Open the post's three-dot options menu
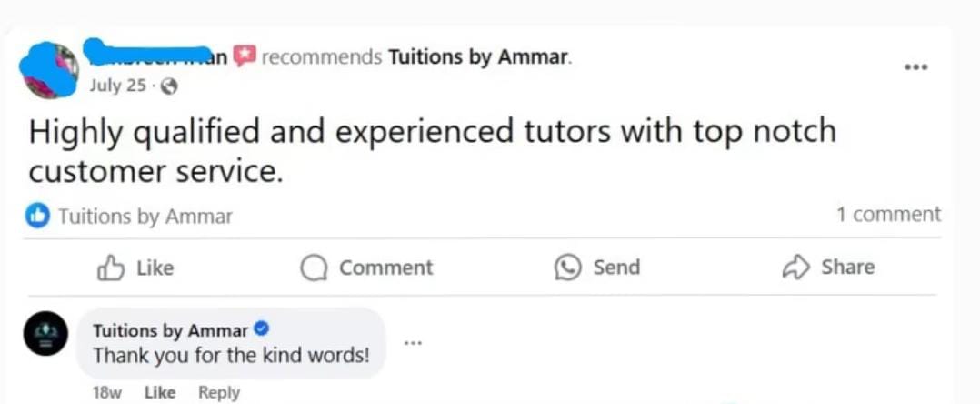The image size is (980, 404). click(x=915, y=66)
